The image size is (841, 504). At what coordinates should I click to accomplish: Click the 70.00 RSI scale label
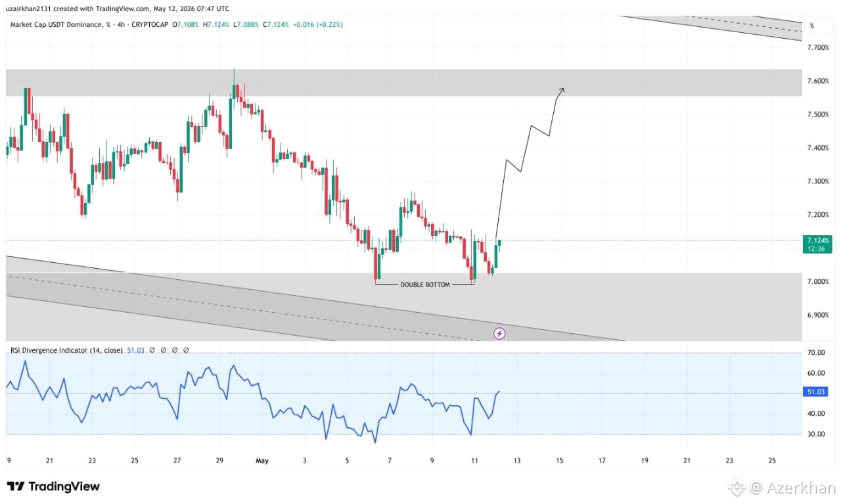(816, 353)
